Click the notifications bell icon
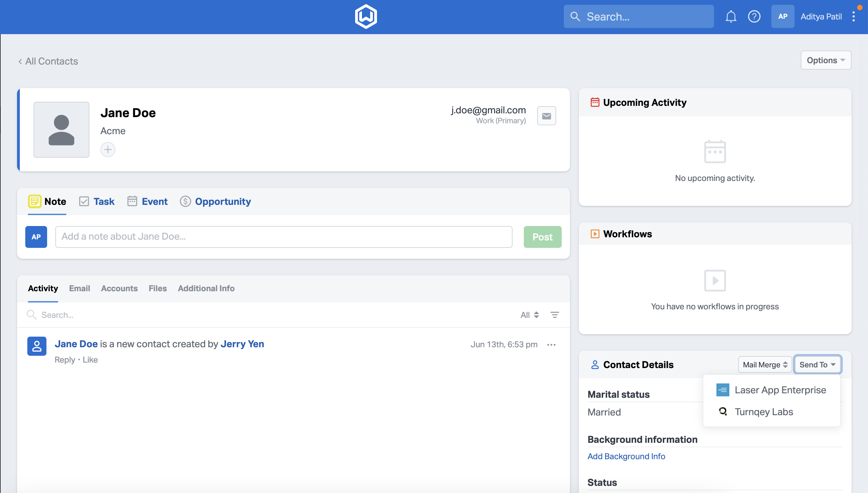 (731, 16)
